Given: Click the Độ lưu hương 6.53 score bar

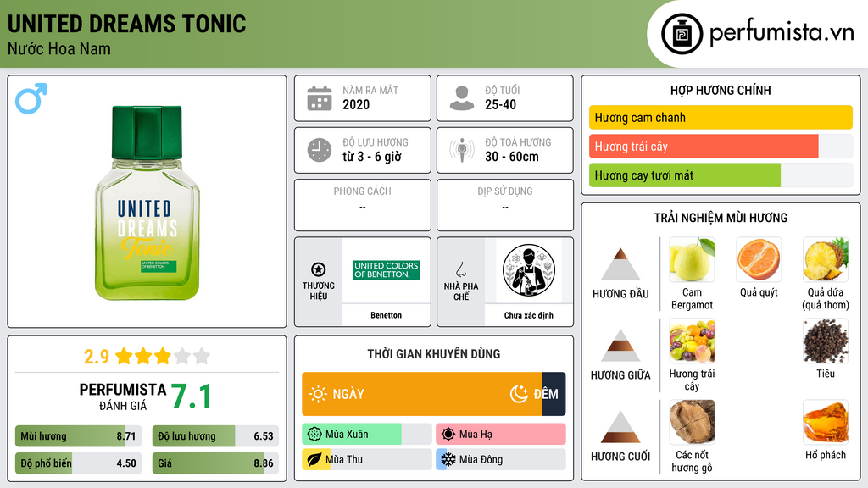Looking at the screenshot, I should tap(215, 436).
